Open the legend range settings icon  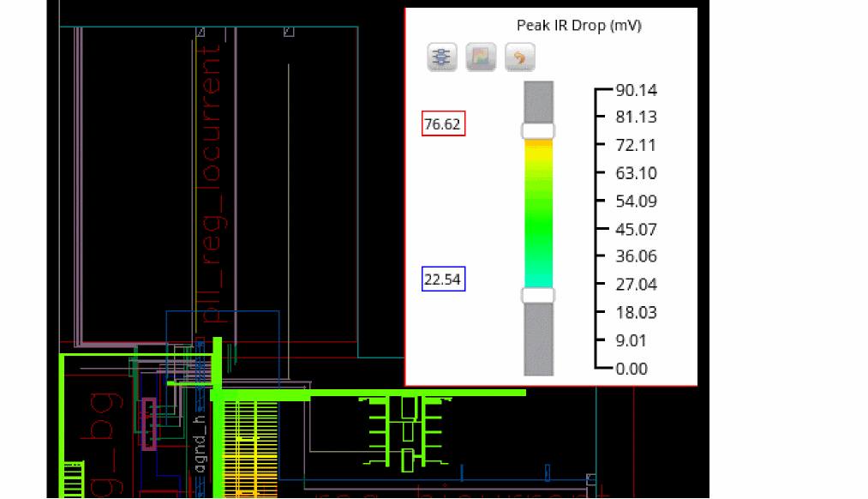pos(441,57)
